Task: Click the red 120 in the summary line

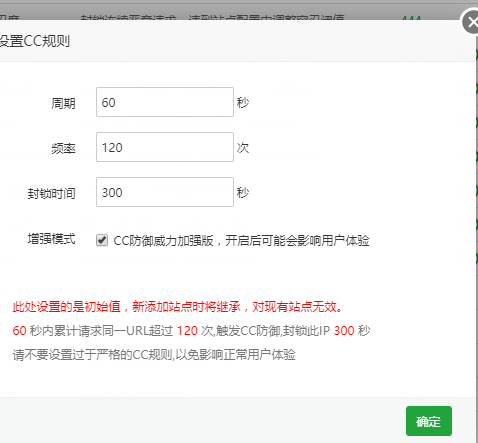Action: click(187, 331)
